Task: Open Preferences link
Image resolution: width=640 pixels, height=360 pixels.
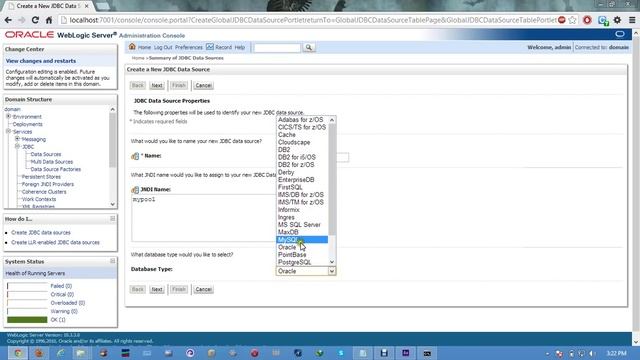Action: [x=189, y=47]
